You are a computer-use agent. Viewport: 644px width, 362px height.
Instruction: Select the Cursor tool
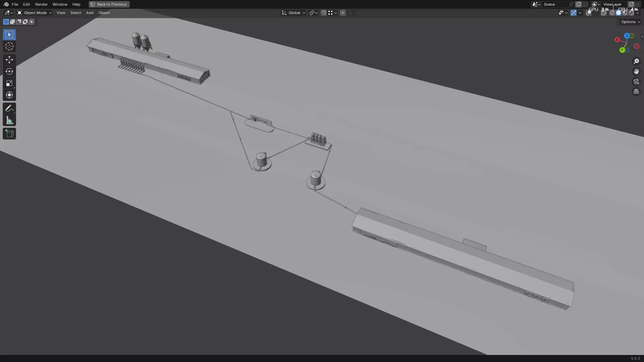pyautogui.click(x=9, y=47)
